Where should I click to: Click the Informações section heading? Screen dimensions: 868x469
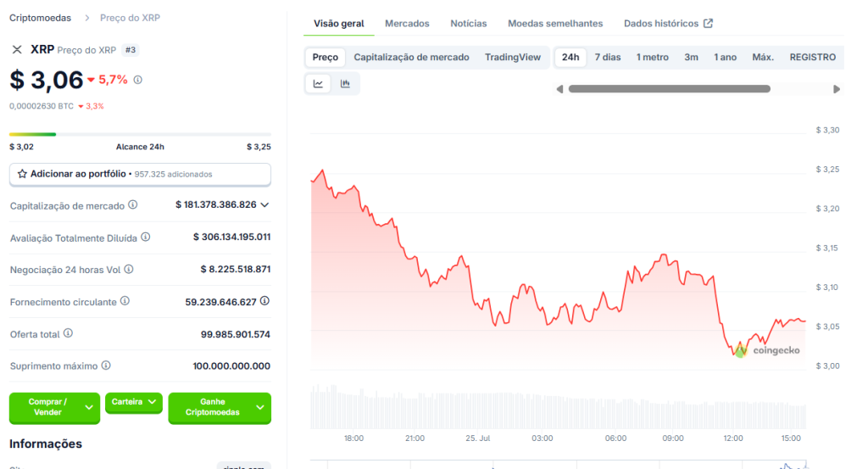[46, 444]
